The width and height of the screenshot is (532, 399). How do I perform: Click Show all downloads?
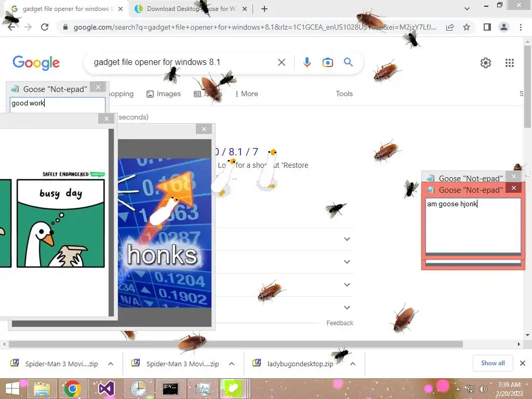coord(493,363)
